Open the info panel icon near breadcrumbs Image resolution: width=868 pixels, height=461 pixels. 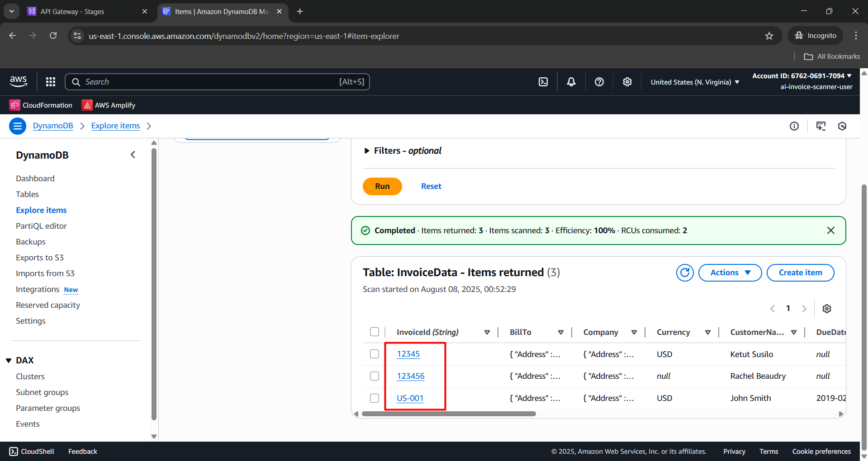795,126
